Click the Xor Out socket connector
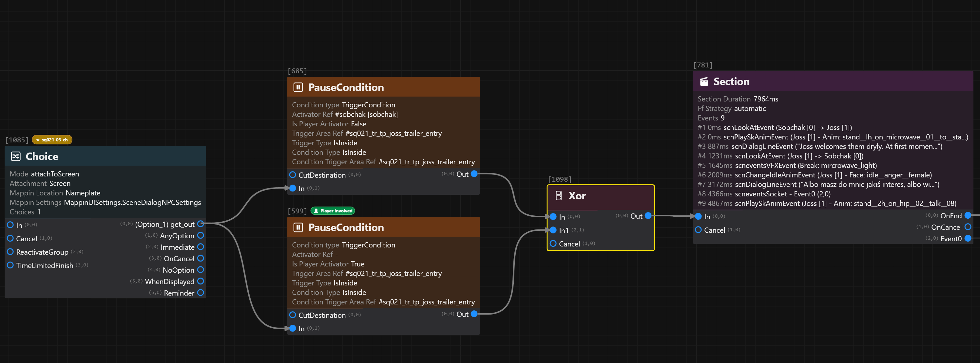 pyautogui.click(x=648, y=216)
